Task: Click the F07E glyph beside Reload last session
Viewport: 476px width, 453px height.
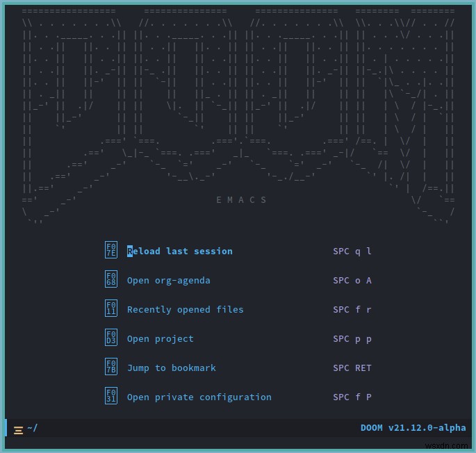Action: (x=111, y=249)
